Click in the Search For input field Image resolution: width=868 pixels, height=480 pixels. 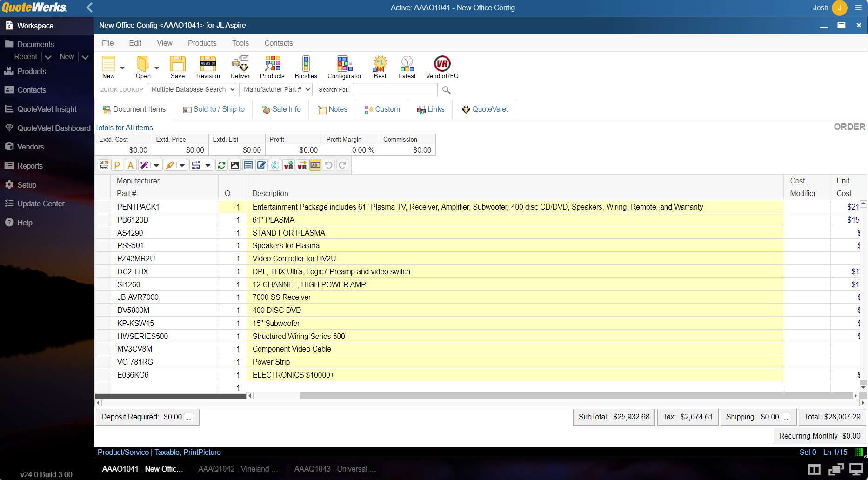(395, 89)
